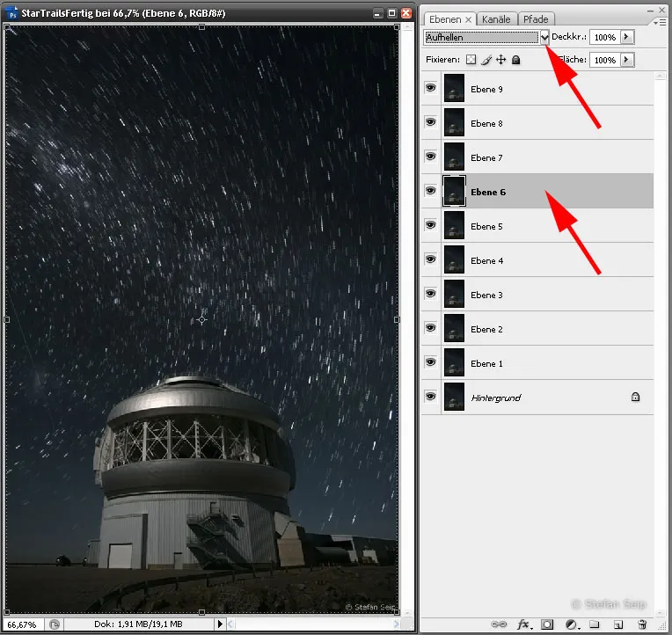The height and width of the screenshot is (635, 672).
Task: Turn off eye for Ebene 3
Action: point(430,294)
